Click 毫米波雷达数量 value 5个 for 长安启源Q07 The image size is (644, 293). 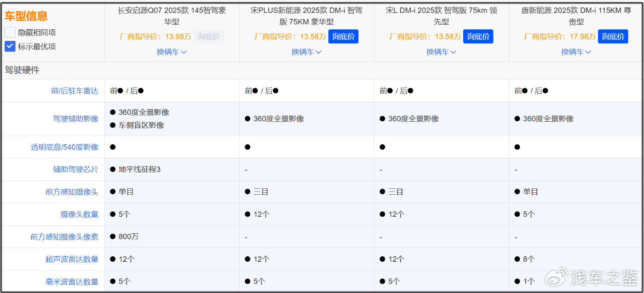(125, 282)
